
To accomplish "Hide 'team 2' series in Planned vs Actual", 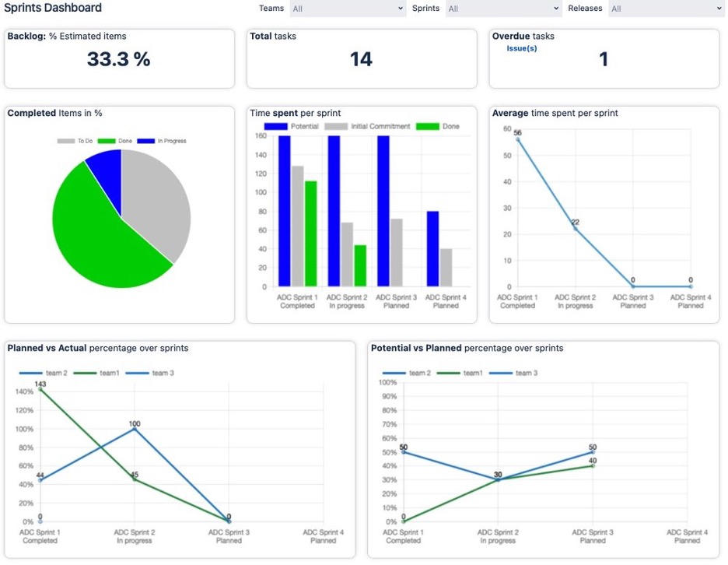I will point(45,372).
